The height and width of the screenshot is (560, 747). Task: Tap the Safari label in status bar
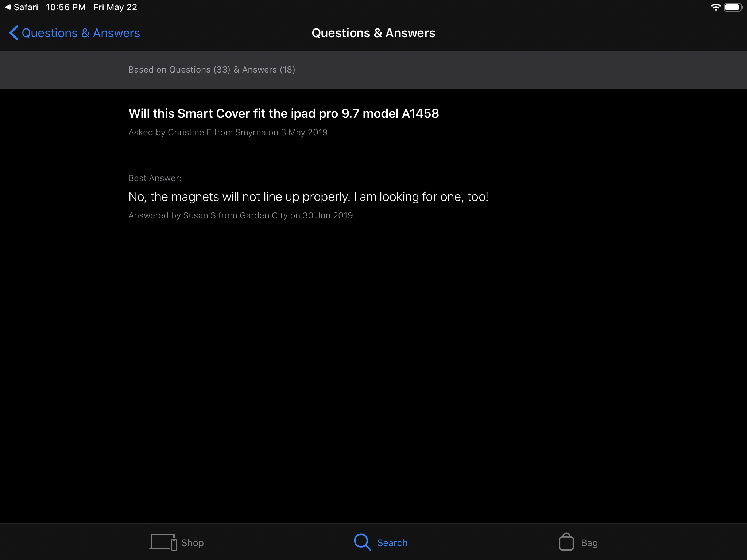coord(26,7)
